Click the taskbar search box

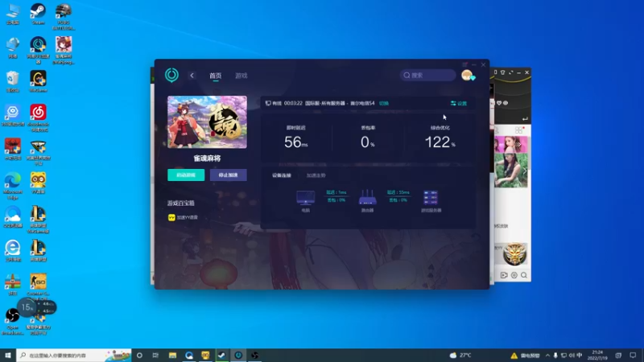[x=74, y=355]
